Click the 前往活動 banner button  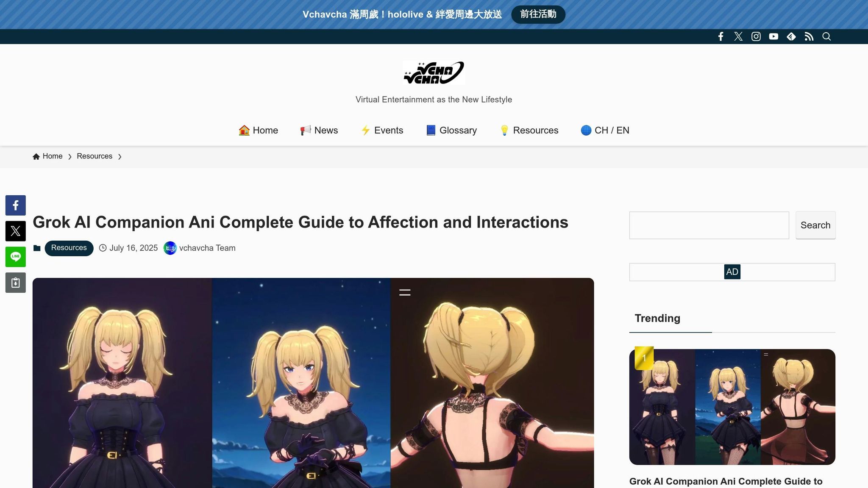pos(538,14)
